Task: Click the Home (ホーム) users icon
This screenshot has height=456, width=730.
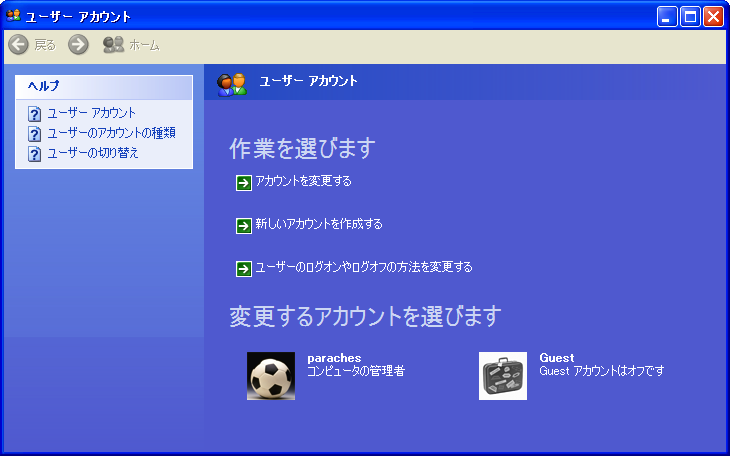Action: point(114,44)
